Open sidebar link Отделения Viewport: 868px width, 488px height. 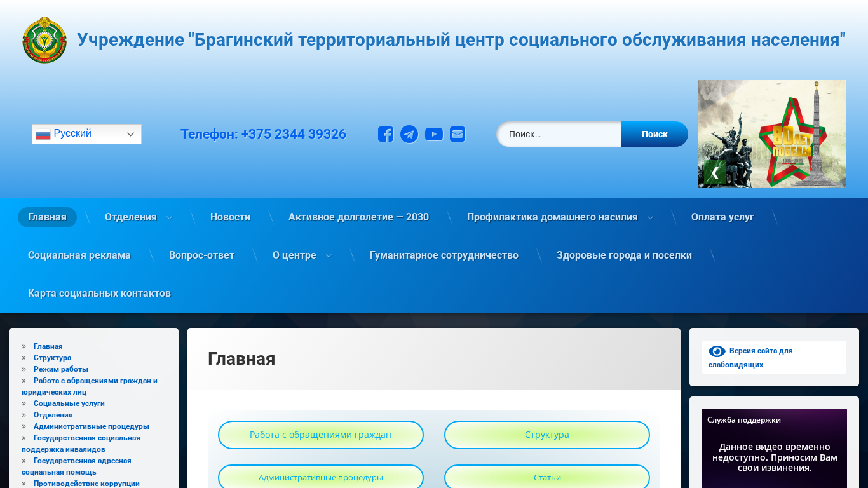[53, 415]
